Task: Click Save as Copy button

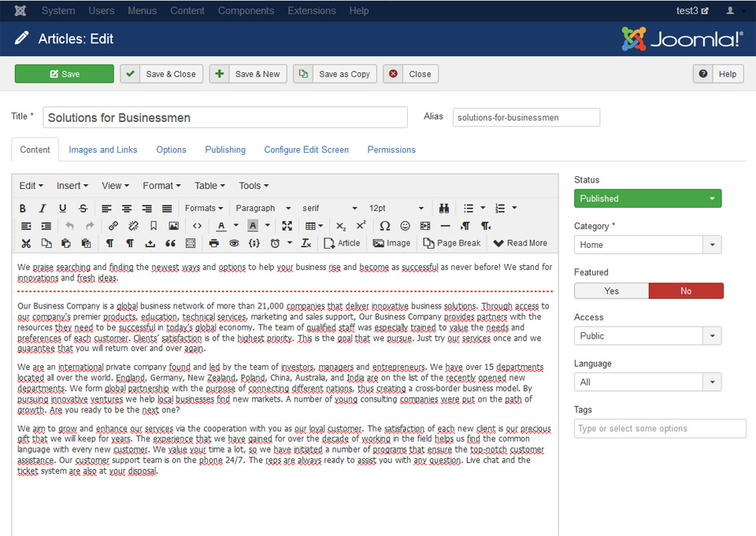Action: 335,74
